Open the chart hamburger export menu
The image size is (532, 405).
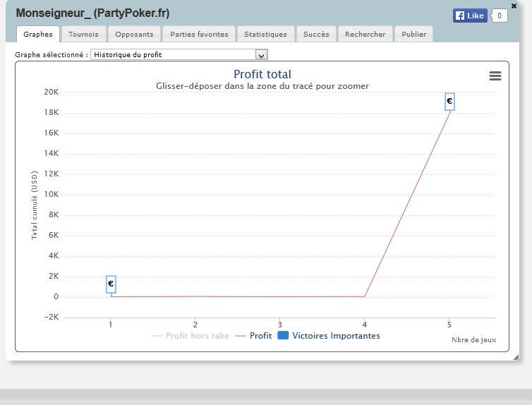click(495, 75)
